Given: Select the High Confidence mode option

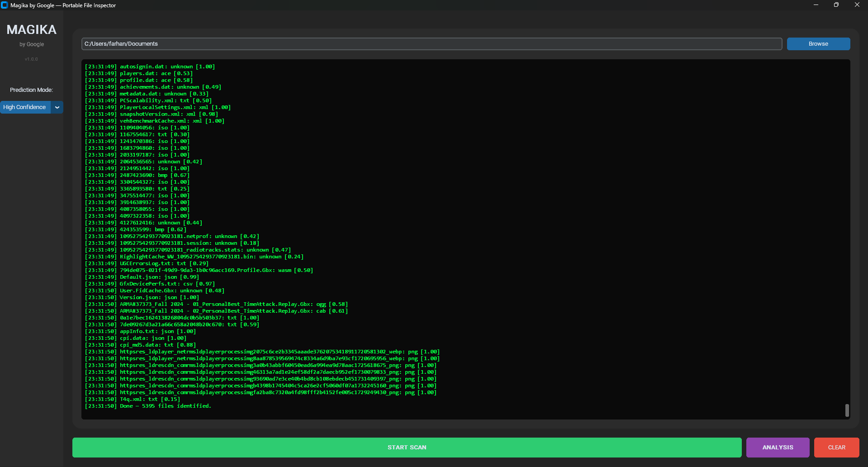Looking at the screenshot, I should (25, 107).
